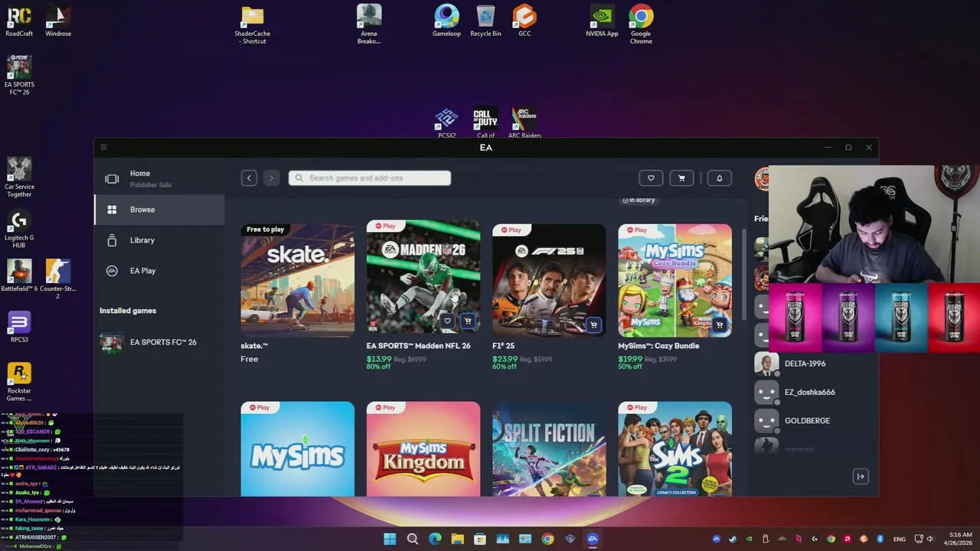
Task: Open Windows taskbar Search
Action: (x=413, y=539)
